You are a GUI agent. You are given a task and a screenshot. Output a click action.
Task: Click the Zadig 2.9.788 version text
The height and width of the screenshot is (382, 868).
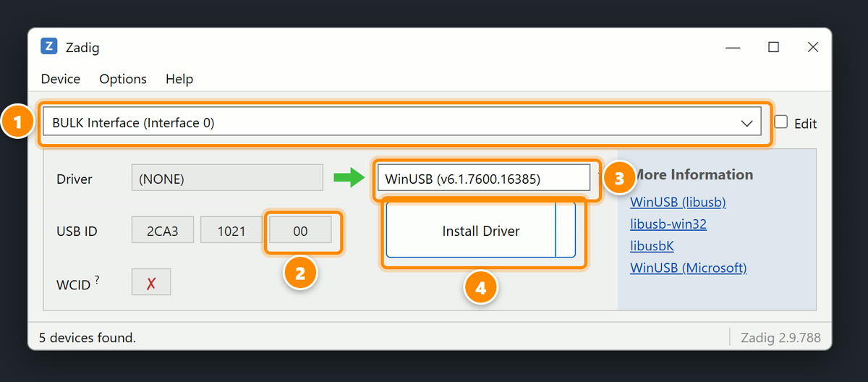[x=780, y=337]
